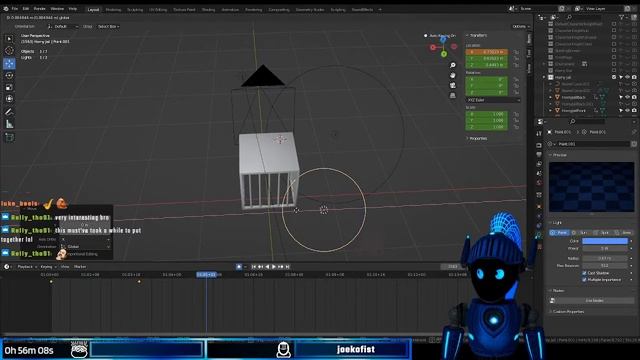This screenshot has height=360, width=640.
Task: Click the Location X value field
Action: [487, 52]
